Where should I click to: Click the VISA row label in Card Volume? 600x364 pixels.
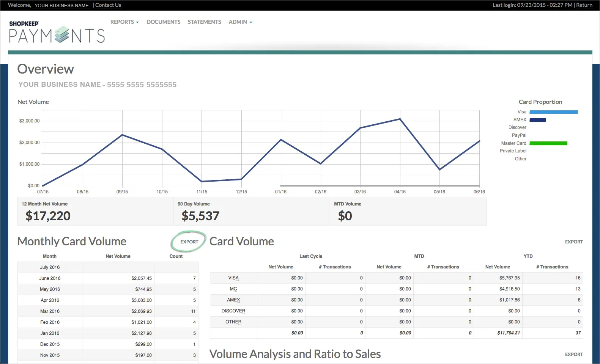[233, 278]
